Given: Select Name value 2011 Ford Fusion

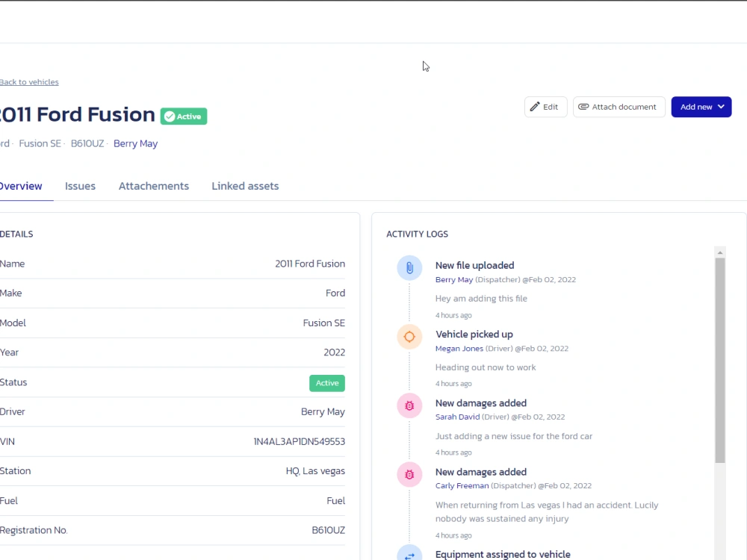Looking at the screenshot, I should pyautogui.click(x=310, y=264).
